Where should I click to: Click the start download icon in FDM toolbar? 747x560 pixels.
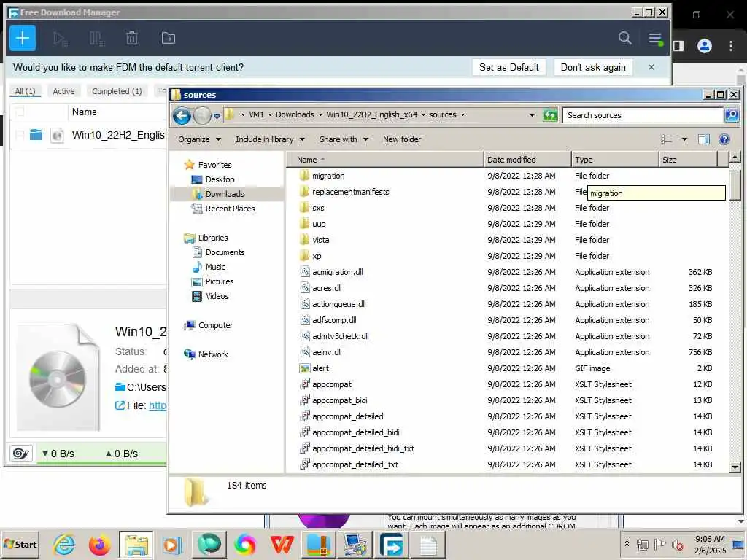60,39
